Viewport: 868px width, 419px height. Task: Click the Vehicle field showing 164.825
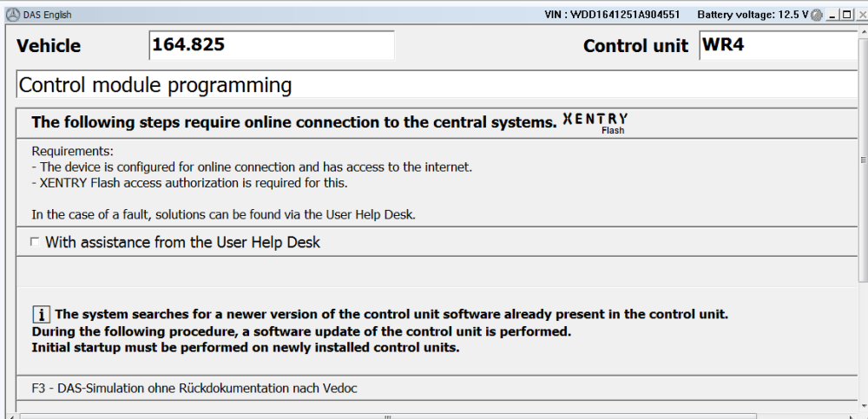coord(272,45)
